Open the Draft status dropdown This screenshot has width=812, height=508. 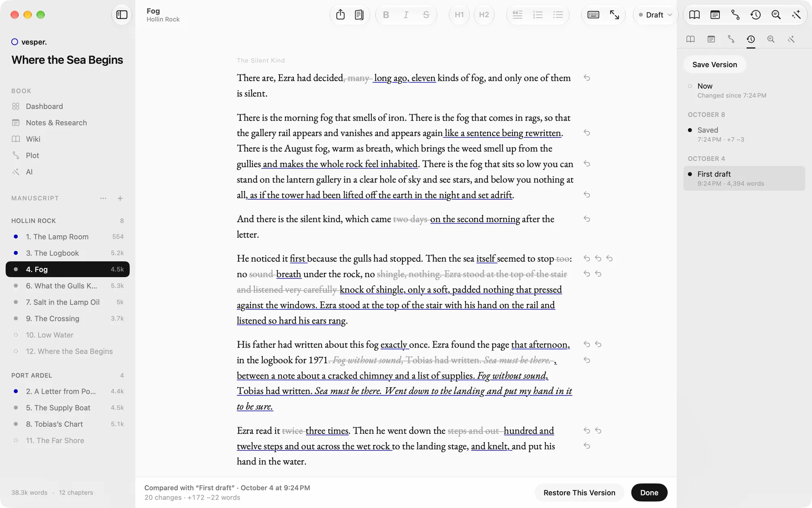pos(655,15)
